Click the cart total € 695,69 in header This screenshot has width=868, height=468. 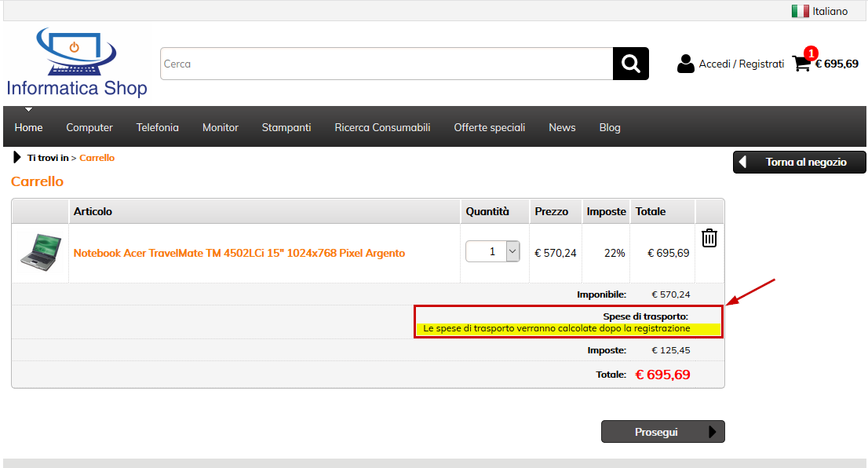(837, 64)
